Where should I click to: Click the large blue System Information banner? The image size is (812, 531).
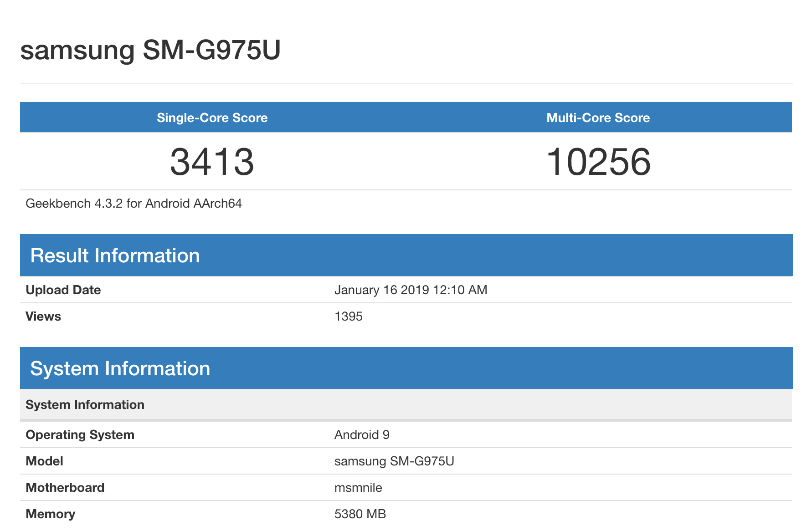[x=120, y=368]
